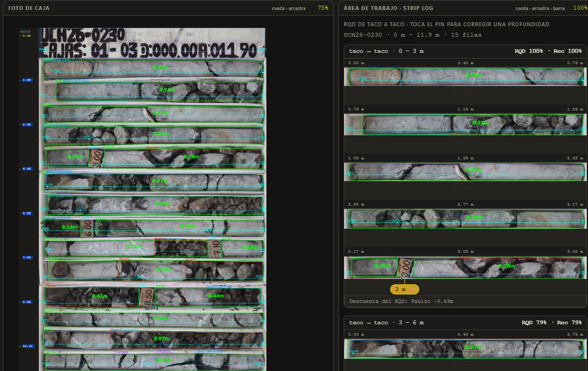Click the 8.50 depth block in box photo
588x371 pixels.
tap(148, 298)
